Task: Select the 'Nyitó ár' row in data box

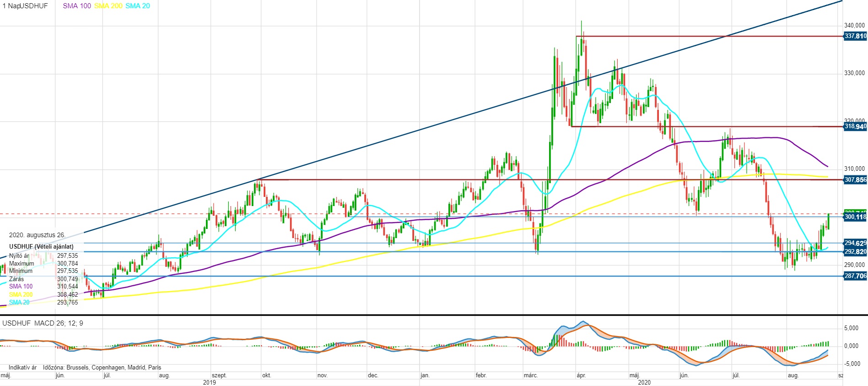Action: point(43,256)
